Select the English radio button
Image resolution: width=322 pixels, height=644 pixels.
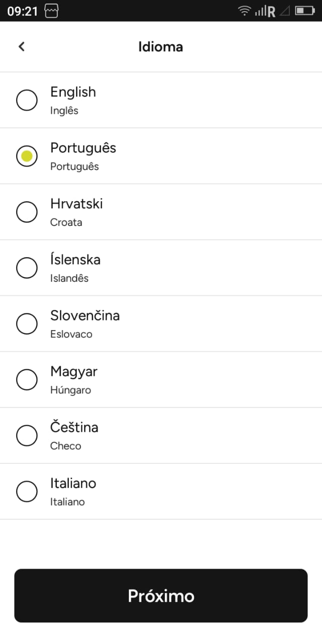pyautogui.click(x=27, y=100)
